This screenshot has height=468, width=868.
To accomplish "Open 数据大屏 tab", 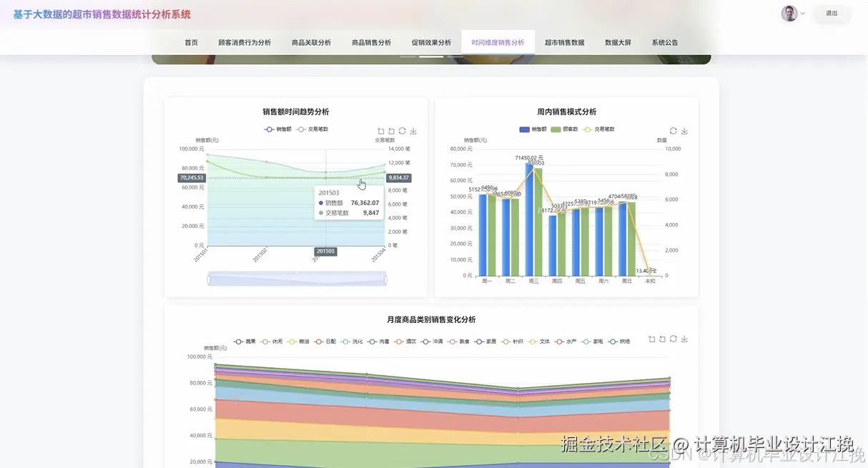I will [618, 42].
